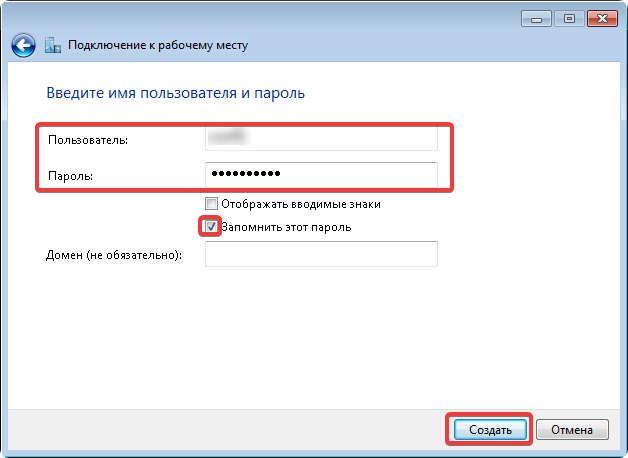The height and width of the screenshot is (458, 628).
Task: Focus the 'Пользователь' input field
Action: coord(320,139)
